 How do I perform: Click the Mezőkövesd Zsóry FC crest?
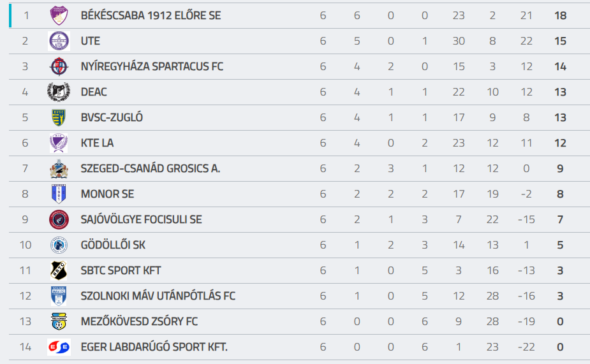pyautogui.click(x=59, y=321)
